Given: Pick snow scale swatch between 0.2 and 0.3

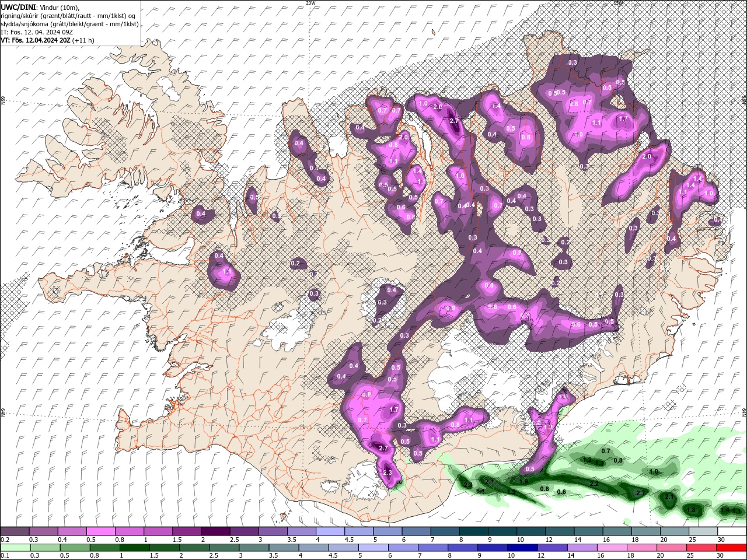Looking at the screenshot, I should coord(15,531).
